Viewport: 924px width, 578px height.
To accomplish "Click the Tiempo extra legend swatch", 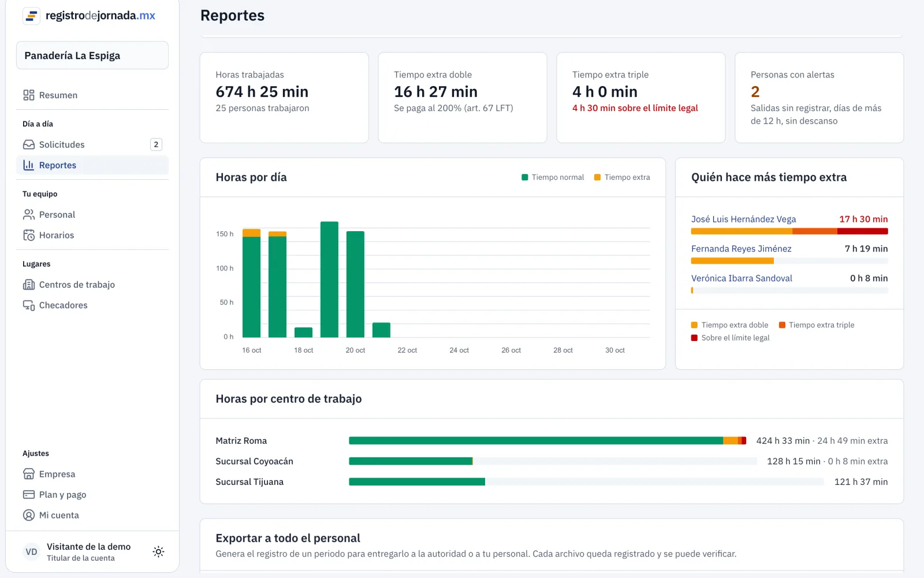I will [598, 177].
